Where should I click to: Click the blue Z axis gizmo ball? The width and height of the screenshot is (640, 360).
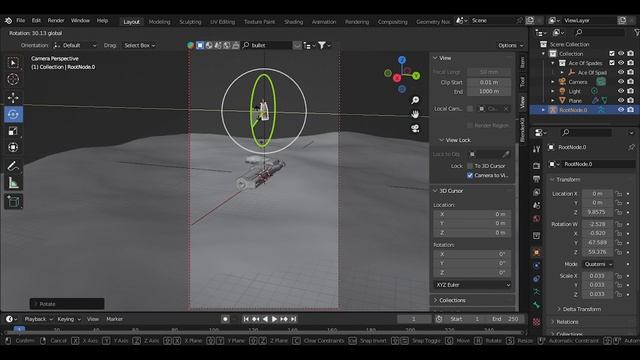coord(402,60)
